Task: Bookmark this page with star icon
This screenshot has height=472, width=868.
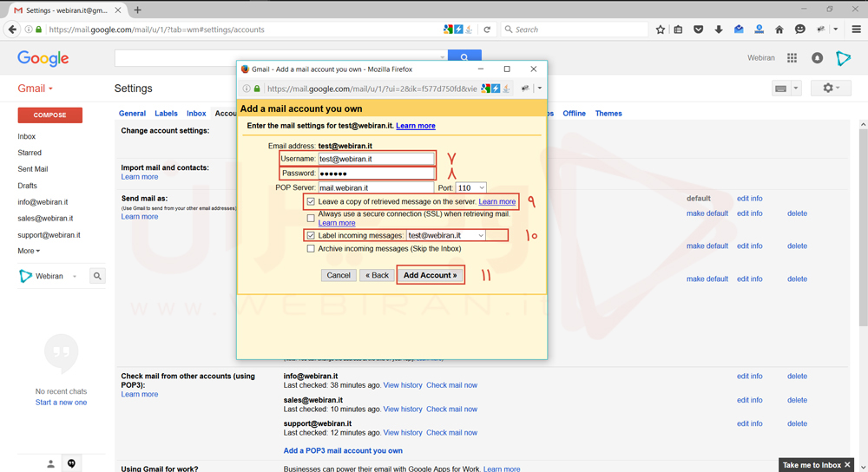Action: pos(660,29)
